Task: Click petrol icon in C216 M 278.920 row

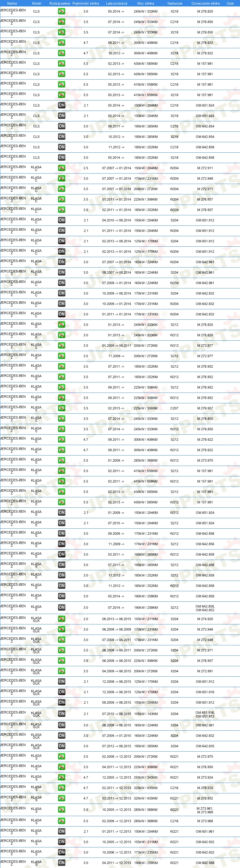Action: [62, 788]
